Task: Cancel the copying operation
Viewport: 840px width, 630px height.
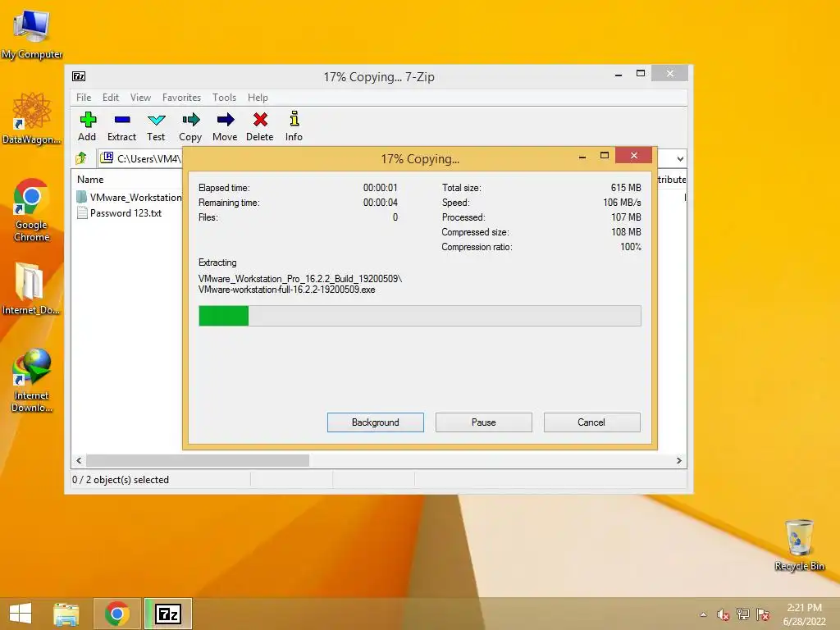Action: tap(591, 422)
